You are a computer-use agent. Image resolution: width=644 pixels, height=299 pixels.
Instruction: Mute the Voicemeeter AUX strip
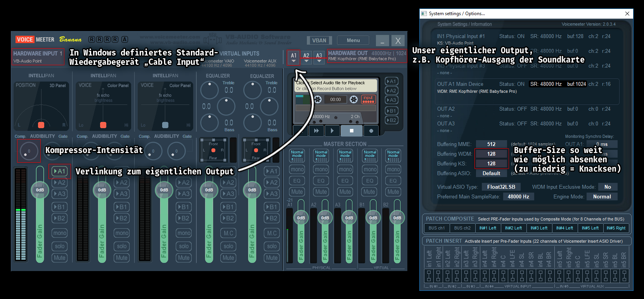[x=272, y=258]
